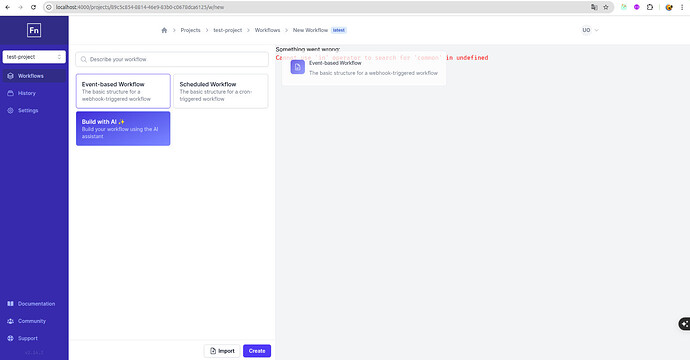
Task: Bookmark this page with star icon
Action: [606, 7]
